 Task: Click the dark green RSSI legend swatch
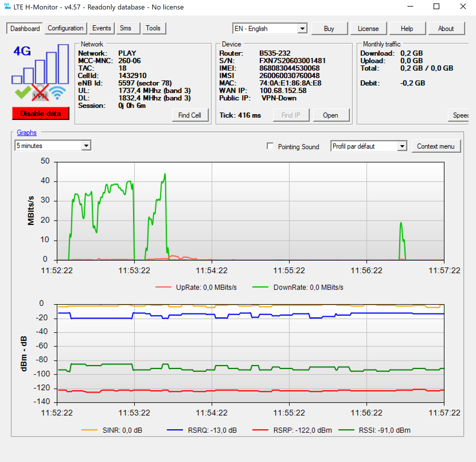point(346,430)
